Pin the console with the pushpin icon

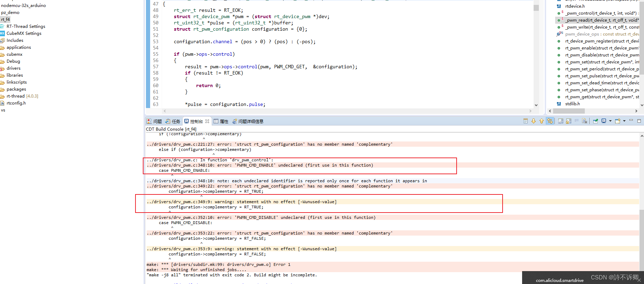point(596,121)
